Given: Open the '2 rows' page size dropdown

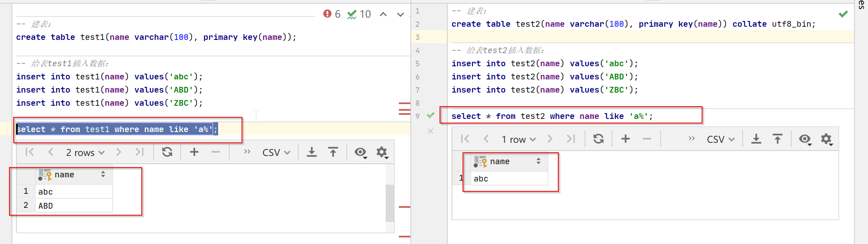Looking at the screenshot, I should click(85, 153).
